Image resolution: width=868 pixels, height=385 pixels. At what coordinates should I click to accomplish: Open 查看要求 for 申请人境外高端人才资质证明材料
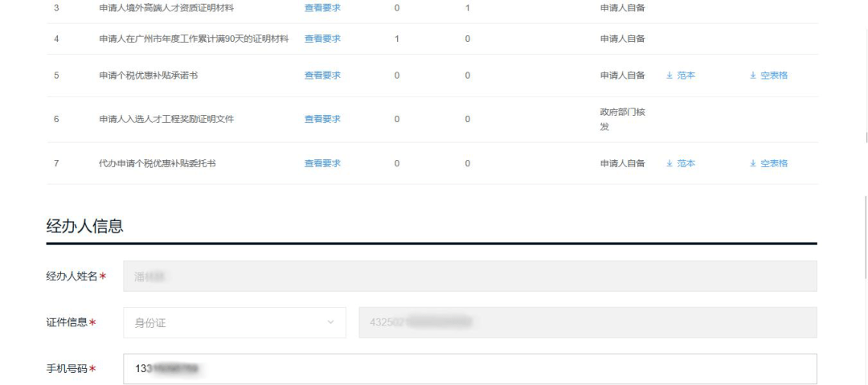click(x=322, y=8)
